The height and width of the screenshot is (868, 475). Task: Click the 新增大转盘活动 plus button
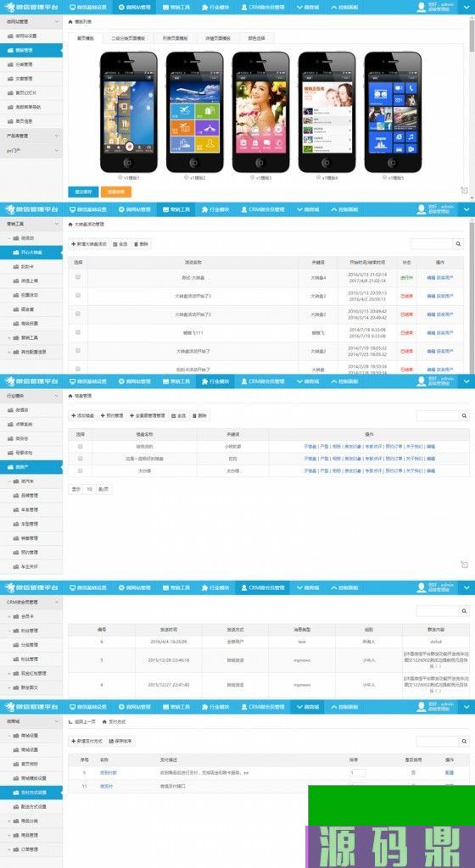[x=88, y=243]
